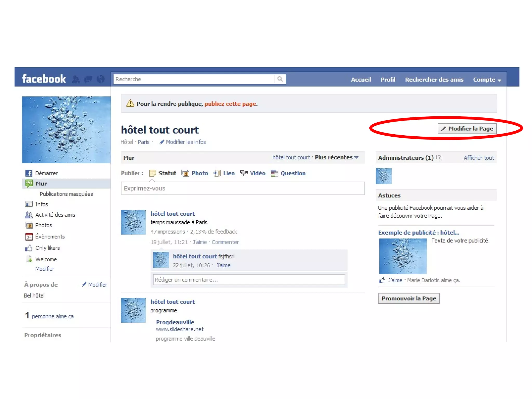Click the administrator profile thumbnail

(x=384, y=176)
